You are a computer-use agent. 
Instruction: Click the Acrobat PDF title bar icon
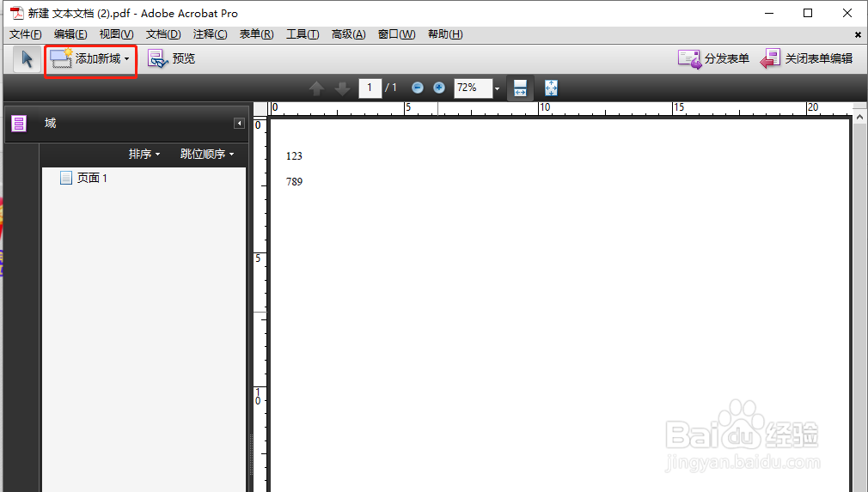[x=17, y=13]
